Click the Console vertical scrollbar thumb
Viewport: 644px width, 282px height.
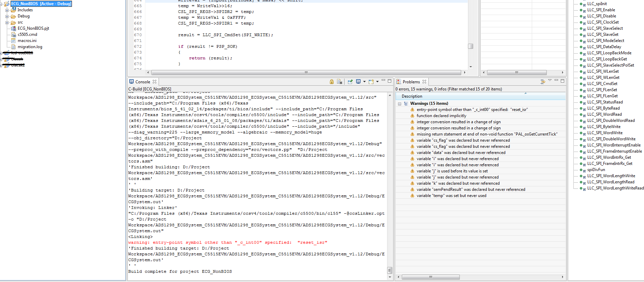coord(390,270)
